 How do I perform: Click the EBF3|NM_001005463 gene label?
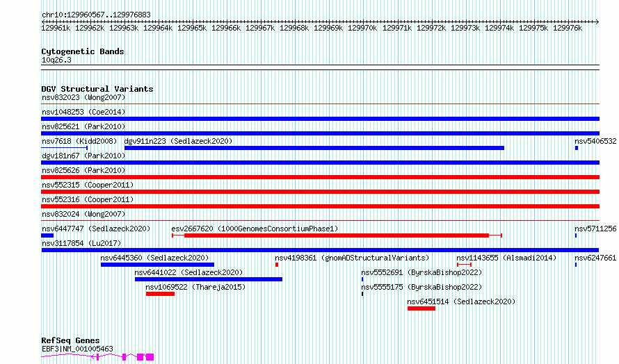pyautogui.click(x=77, y=349)
